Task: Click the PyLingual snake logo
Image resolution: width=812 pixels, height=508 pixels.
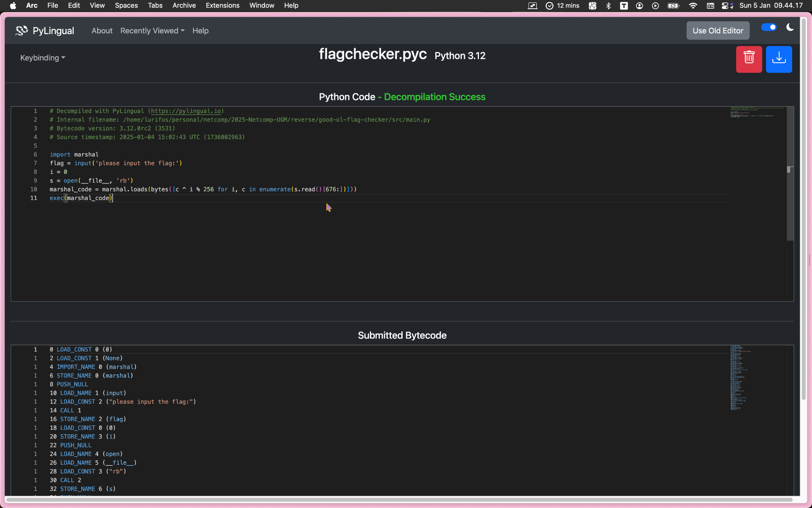Action: 22,31
